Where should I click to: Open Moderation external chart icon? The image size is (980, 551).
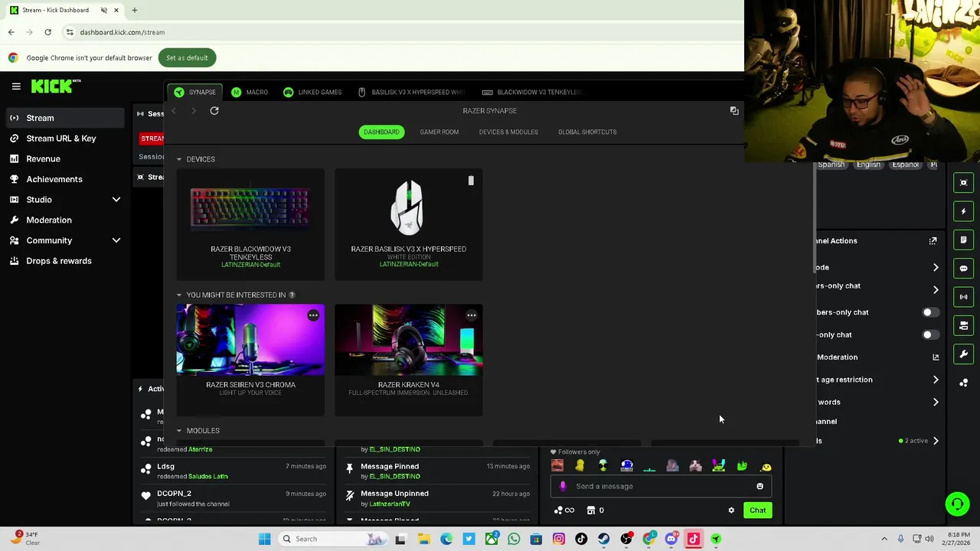(936, 357)
